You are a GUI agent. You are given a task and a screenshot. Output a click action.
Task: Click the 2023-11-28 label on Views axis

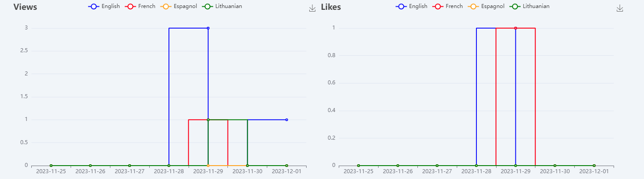tap(169, 171)
